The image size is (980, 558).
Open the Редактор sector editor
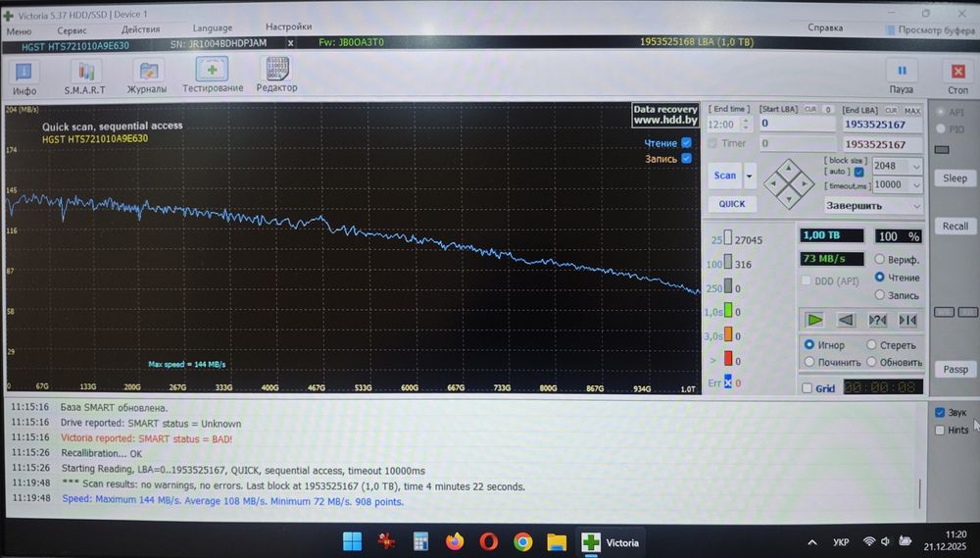(277, 75)
